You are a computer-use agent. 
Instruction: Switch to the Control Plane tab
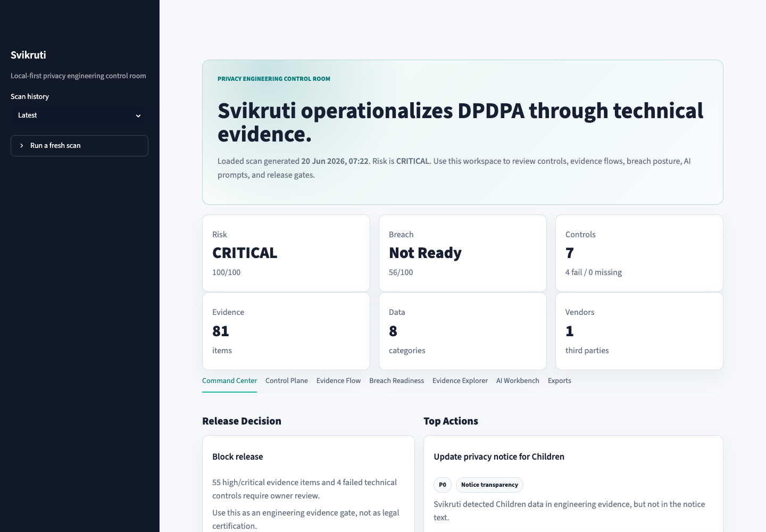(287, 381)
